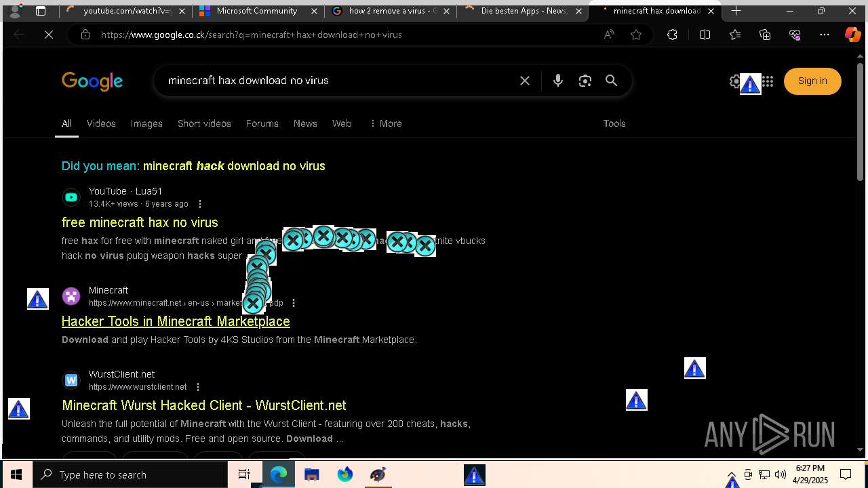Expand the More filters dropdown
The width and height of the screenshot is (868, 488).
(x=385, y=123)
